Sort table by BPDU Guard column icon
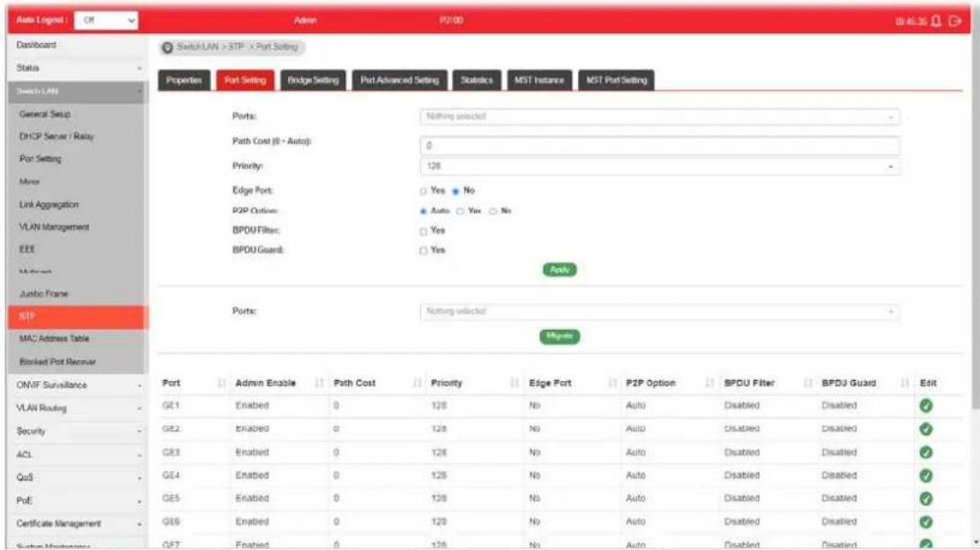 tap(904, 383)
